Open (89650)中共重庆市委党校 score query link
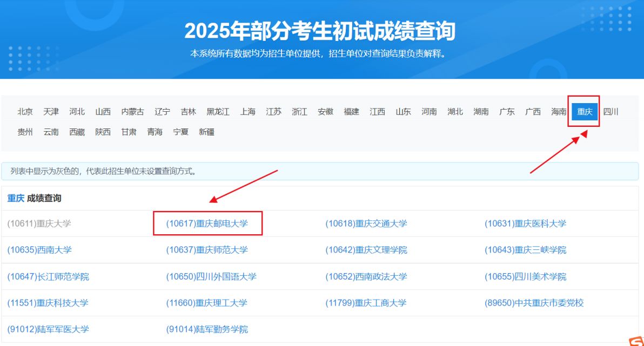 click(x=534, y=303)
